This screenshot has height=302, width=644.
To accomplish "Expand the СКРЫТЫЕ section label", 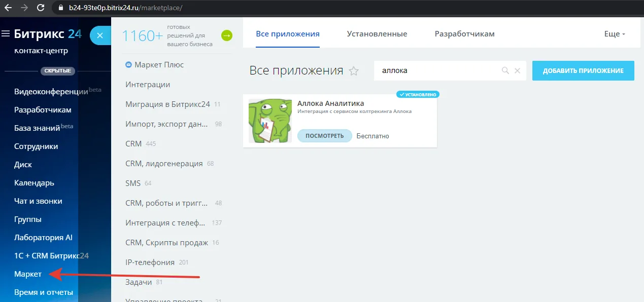I will [x=58, y=71].
